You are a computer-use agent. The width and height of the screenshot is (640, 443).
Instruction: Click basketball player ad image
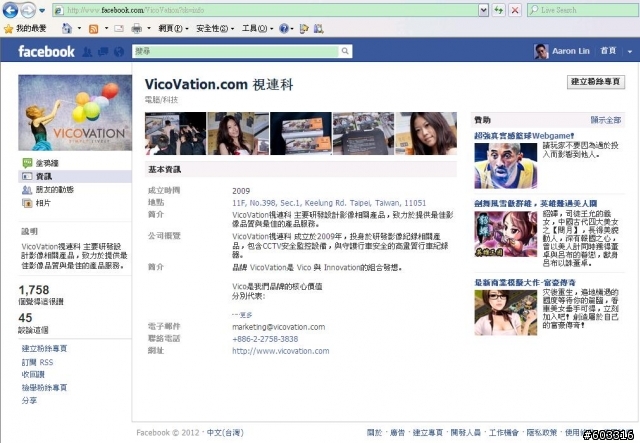[505, 165]
